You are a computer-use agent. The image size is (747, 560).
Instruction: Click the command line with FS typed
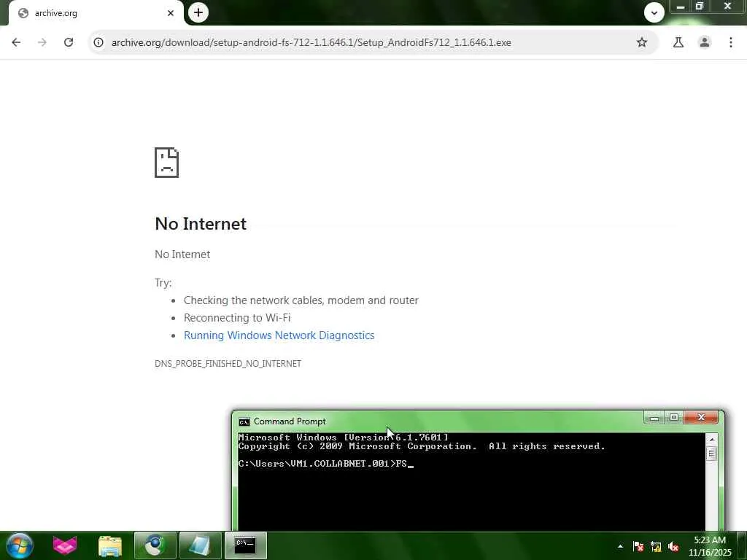tap(326, 463)
